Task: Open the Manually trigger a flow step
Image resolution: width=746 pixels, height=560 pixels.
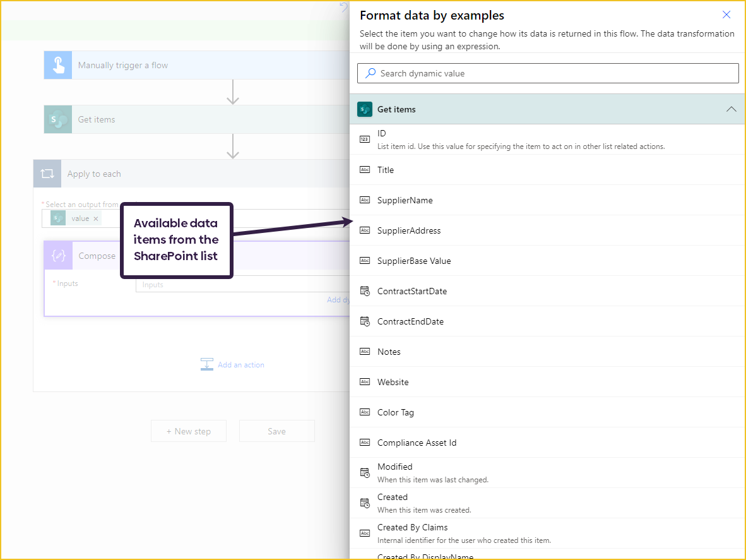Action: click(197, 65)
